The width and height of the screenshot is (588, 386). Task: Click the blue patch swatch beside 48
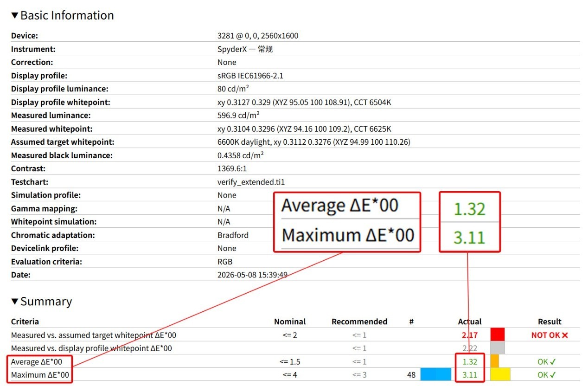point(436,374)
